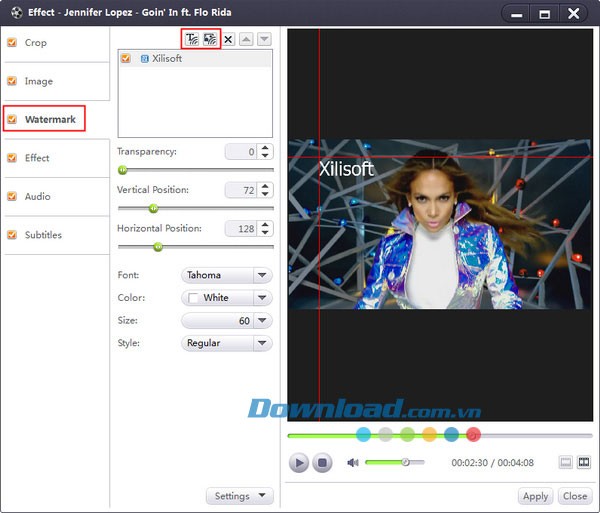Image resolution: width=600 pixels, height=513 pixels.
Task: Click the red playhead marker on the timeline
Action: [473, 435]
